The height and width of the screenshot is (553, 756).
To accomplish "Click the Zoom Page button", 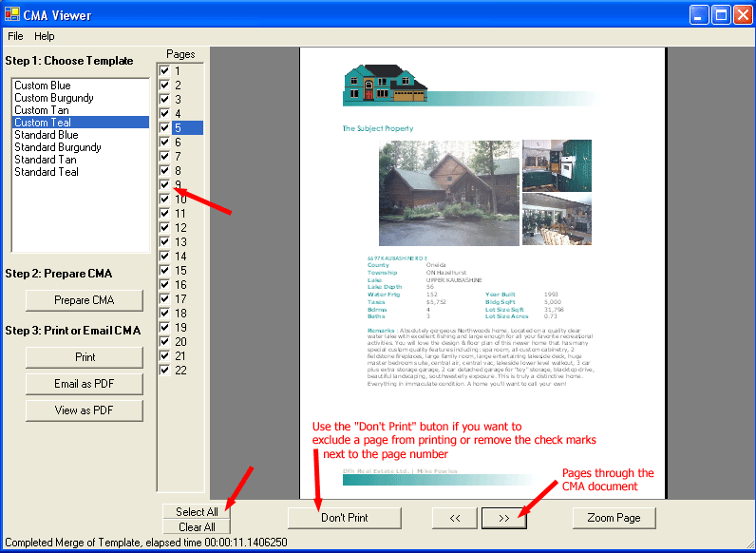I will pos(614,518).
